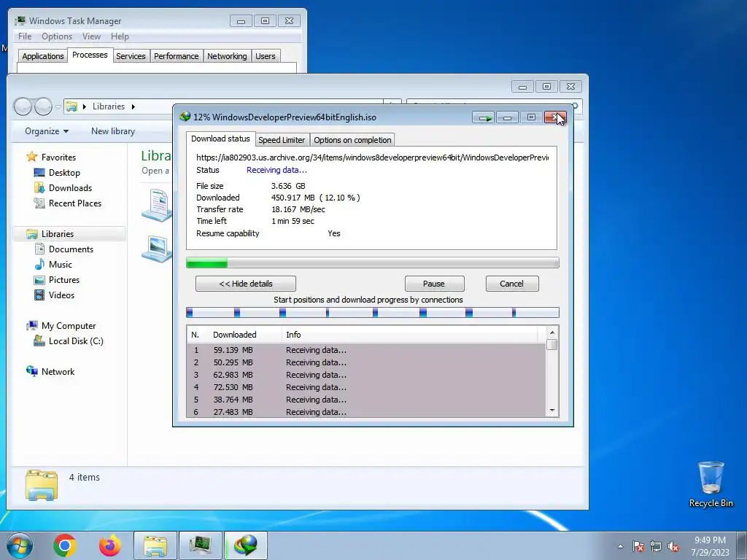Click the Explorer Forward navigation button

43,106
